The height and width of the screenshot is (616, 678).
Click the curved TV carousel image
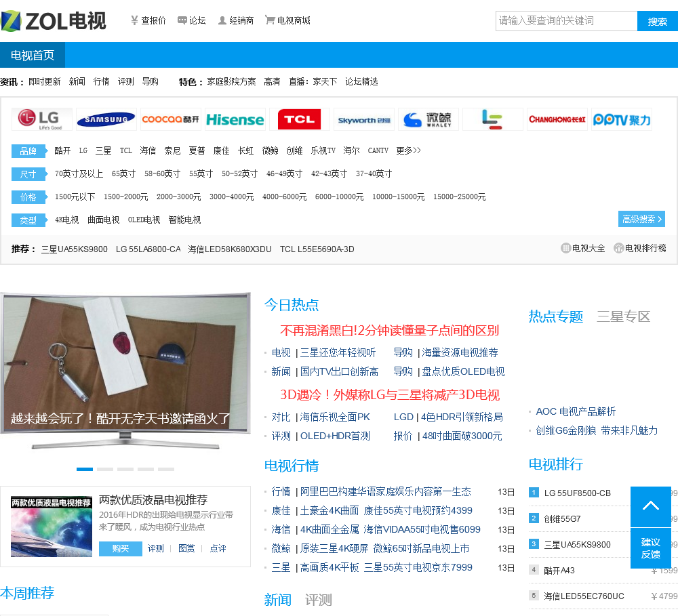[x=125, y=371]
